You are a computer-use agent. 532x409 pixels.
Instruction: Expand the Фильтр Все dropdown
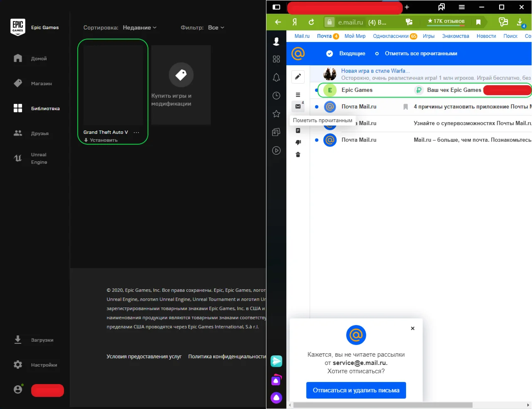click(216, 28)
